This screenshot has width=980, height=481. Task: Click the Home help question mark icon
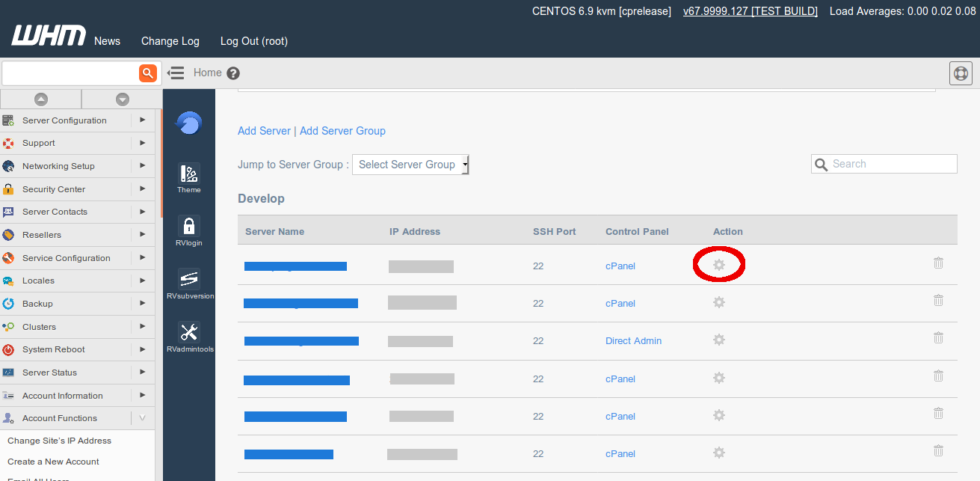(233, 73)
